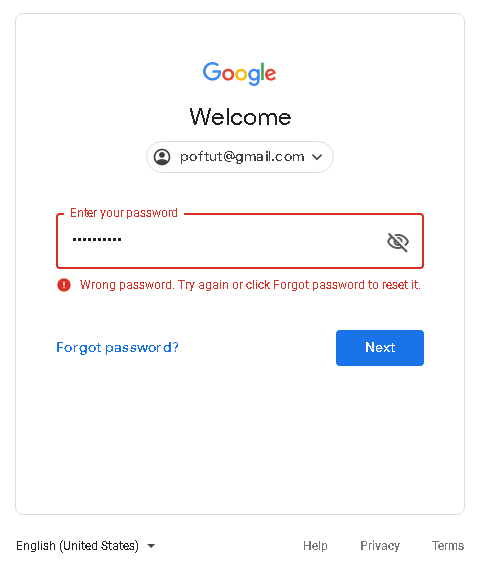Click the Google logo
The height and width of the screenshot is (588, 483).
pos(240,73)
